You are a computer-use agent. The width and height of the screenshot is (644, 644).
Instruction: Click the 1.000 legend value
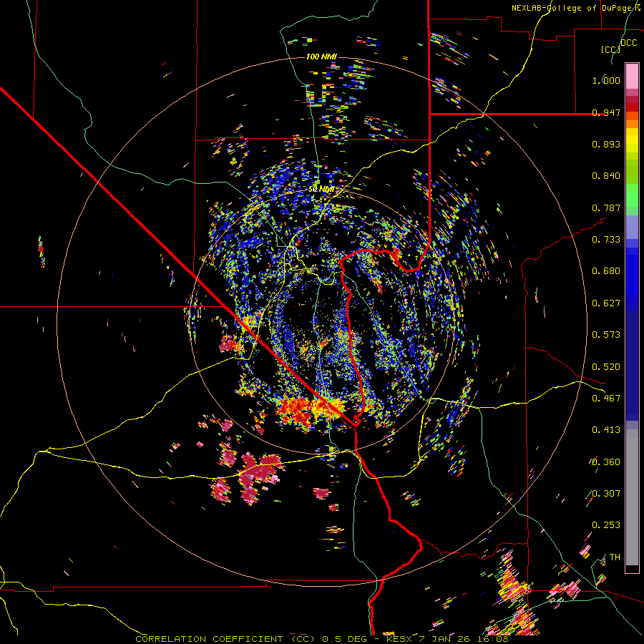[606, 80]
